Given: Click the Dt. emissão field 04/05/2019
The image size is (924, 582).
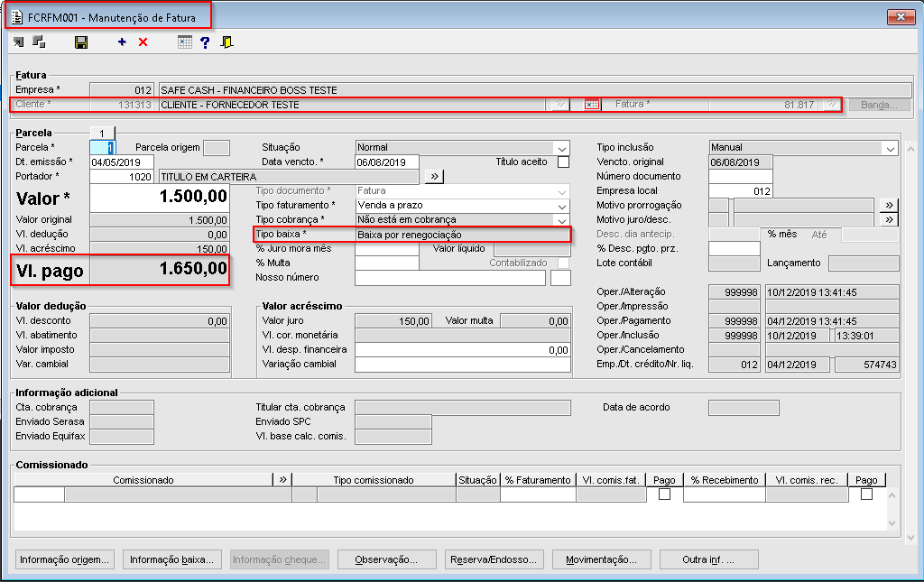Looking at the screenshot, I should point(122,162).
